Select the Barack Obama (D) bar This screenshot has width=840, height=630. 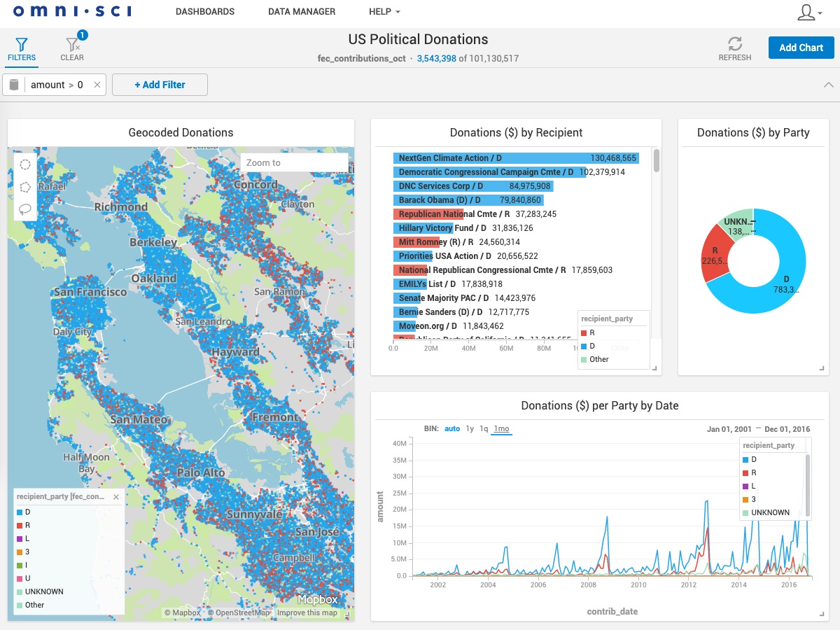[x=468, y=200]
